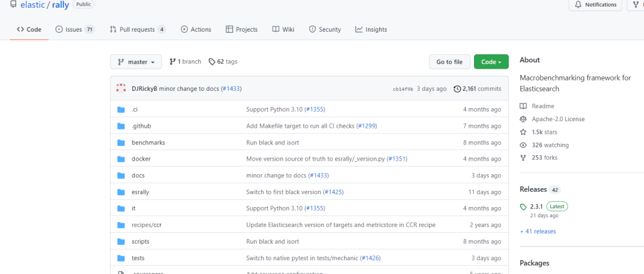
Task: View the 1 branch link
Action: pyautogui.click(x=185, y=61)
